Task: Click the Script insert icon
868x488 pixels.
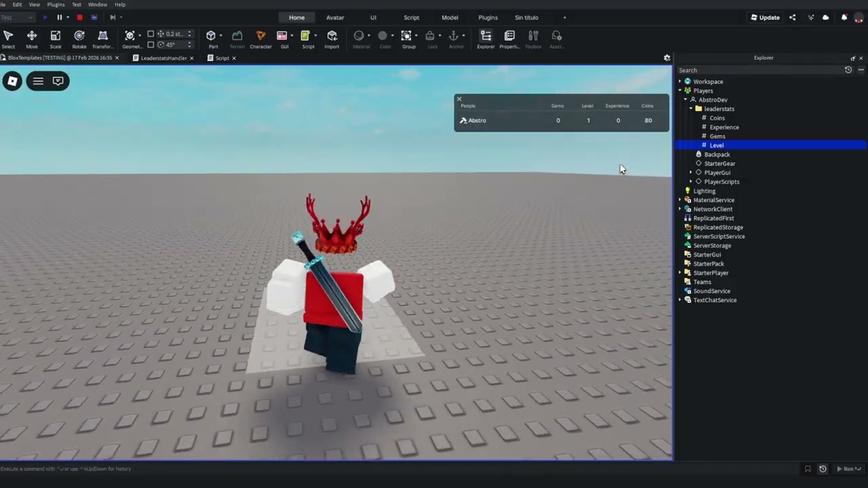Action: click(305, 35)
